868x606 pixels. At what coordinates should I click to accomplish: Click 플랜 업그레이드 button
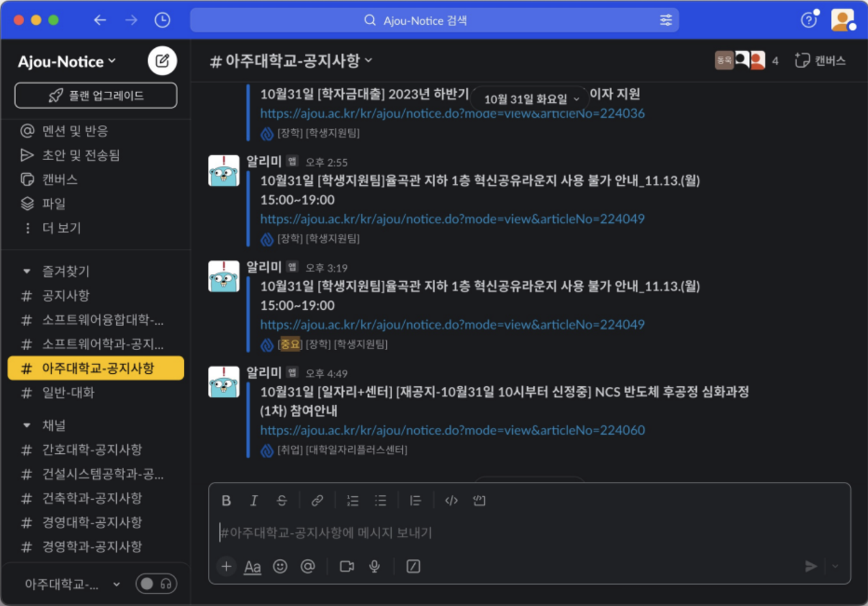pyautogui.click(x=96, y=96)
